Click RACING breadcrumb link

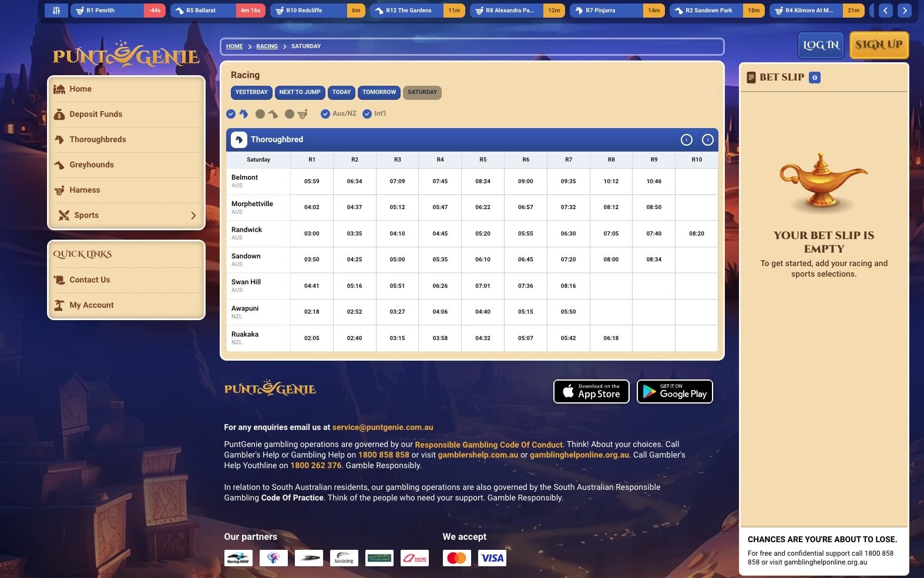pos(267,46)
